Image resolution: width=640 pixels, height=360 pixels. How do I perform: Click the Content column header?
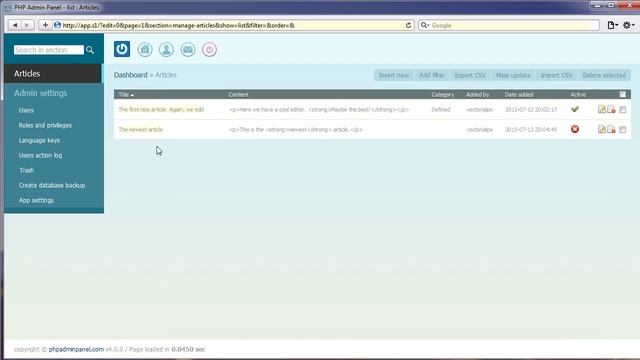[238, 94]
